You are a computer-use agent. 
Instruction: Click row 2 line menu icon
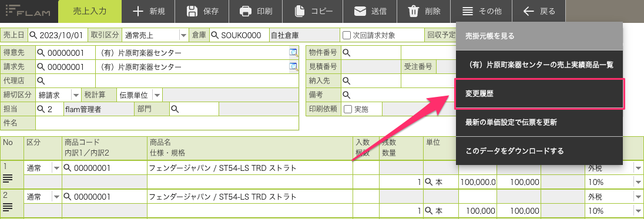tap(8, 207)
